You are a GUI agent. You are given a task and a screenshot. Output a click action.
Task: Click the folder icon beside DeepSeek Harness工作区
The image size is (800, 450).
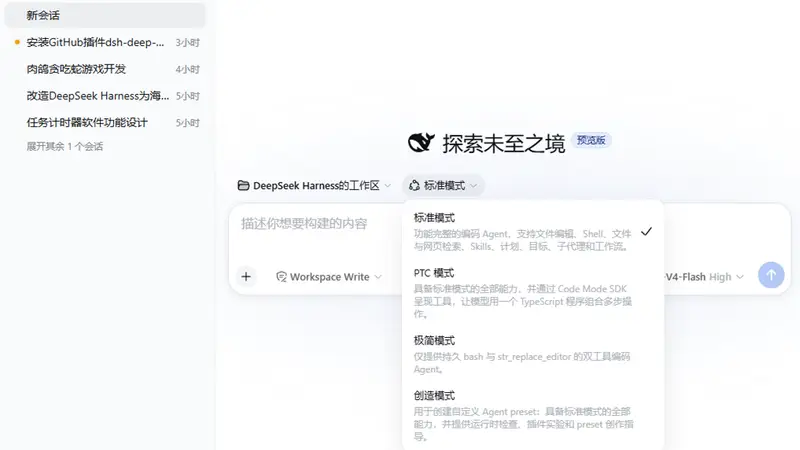pos(243,186)
